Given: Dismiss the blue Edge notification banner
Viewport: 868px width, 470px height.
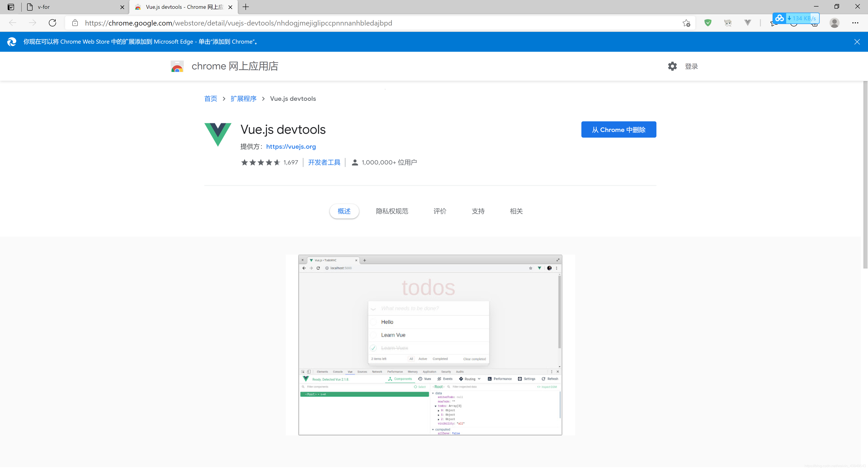Looking at the screenshot, I should pos(856,42).
